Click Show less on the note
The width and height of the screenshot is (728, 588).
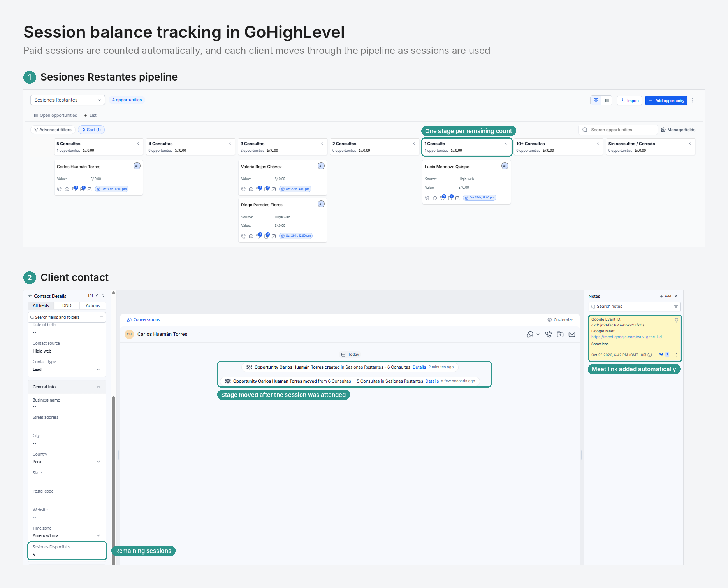600,344
